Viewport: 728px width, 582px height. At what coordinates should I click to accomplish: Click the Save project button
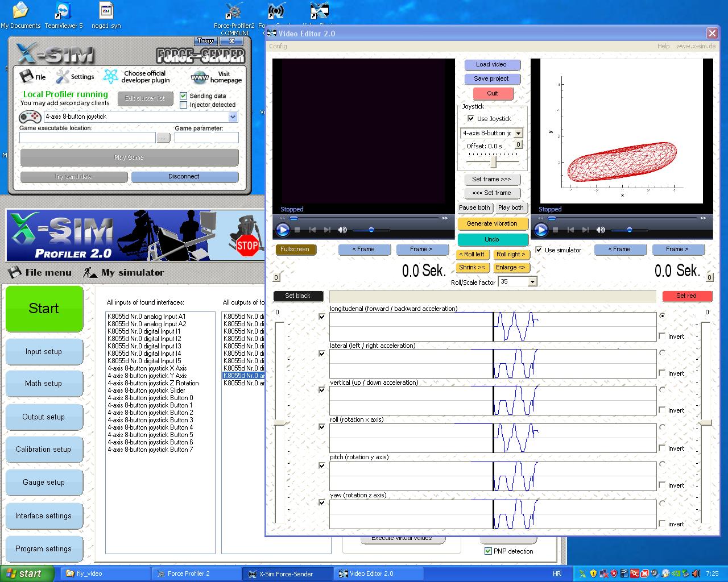[491, 78]
